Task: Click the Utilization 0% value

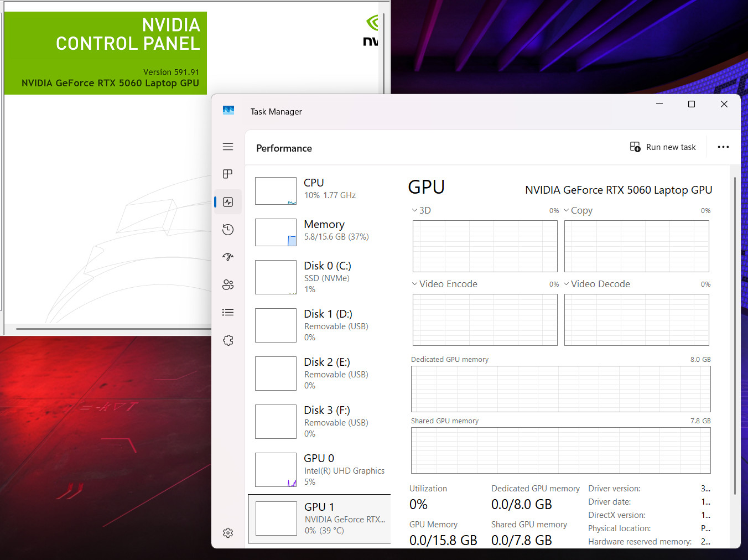Action: click(418, 505)
